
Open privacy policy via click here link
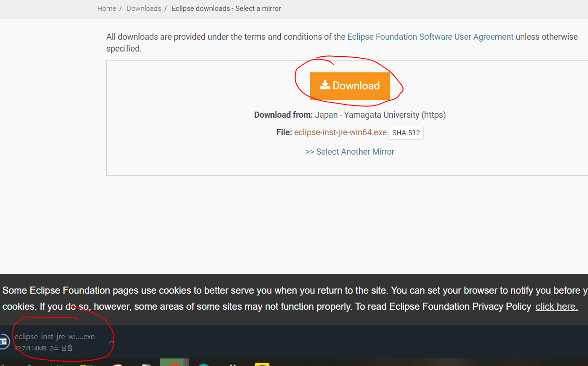pos(557,306)
